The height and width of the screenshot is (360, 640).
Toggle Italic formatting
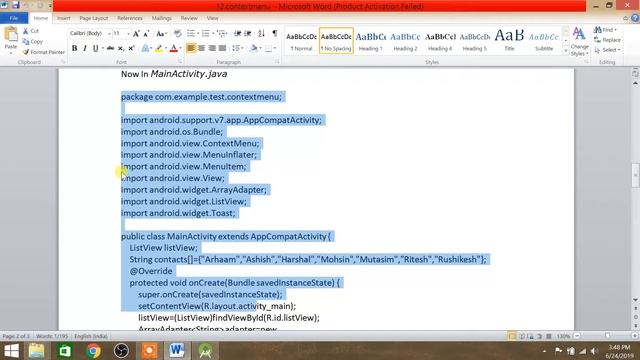84,48
